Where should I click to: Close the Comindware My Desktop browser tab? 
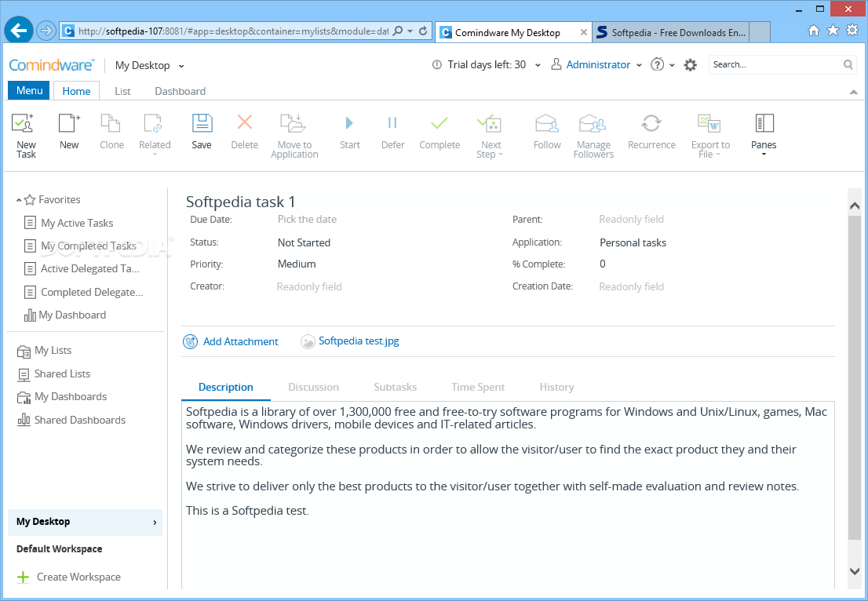pos(583,33)
